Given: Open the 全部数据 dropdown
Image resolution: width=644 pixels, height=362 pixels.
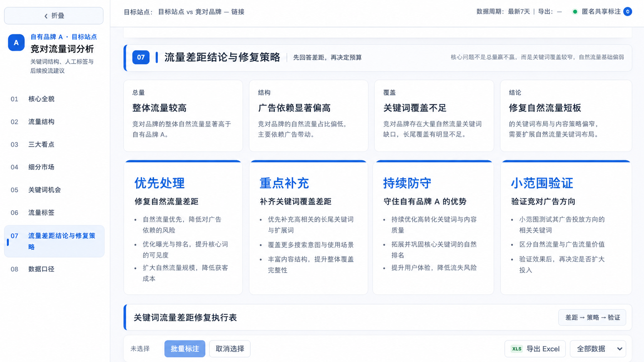Looking at the screenshot, I should click(598, 349).
